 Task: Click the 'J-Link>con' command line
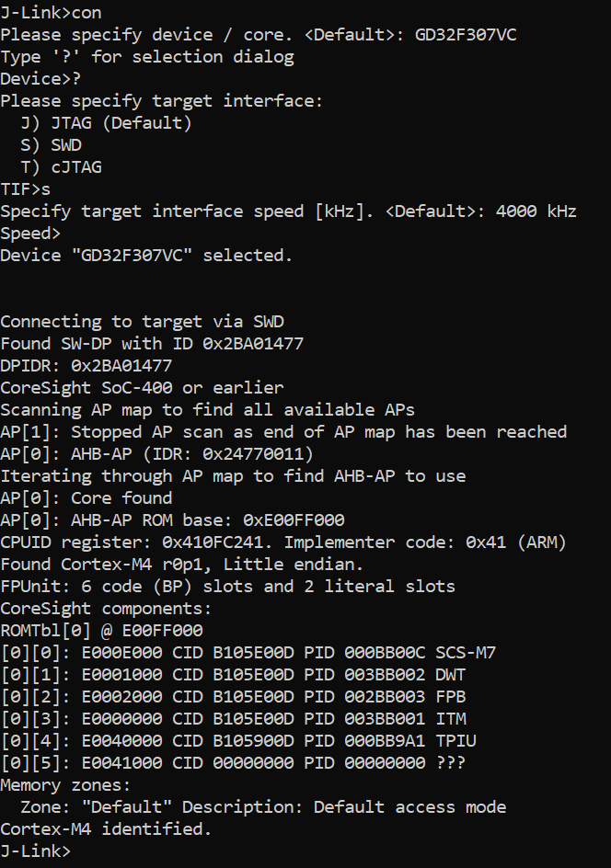[51, 12]
